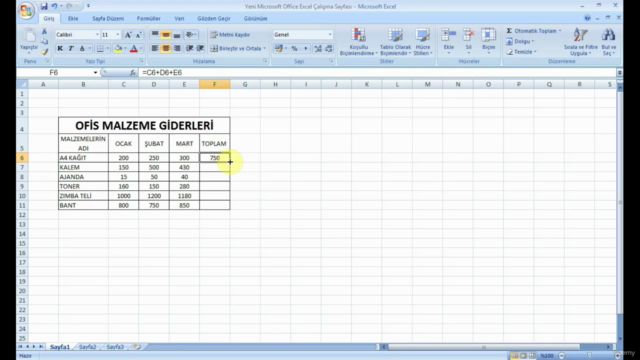Click the Yapıştır paste icon

click(x=29, y=36)
